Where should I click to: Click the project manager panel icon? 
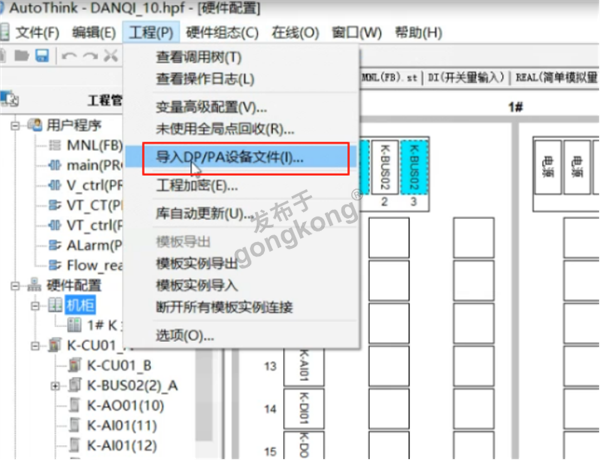click(10, 99)
